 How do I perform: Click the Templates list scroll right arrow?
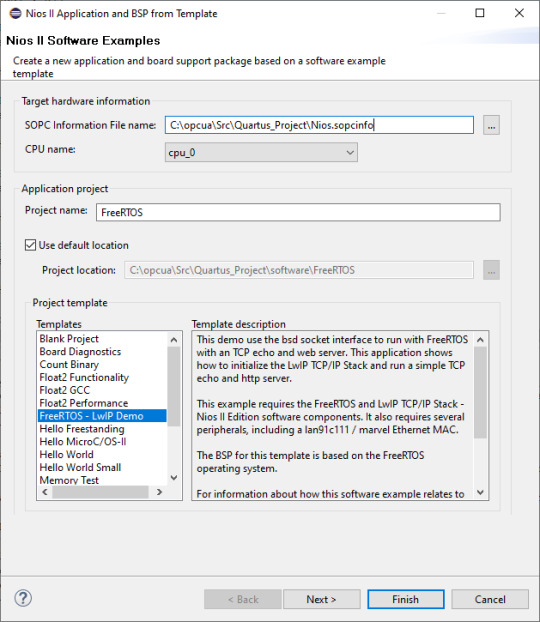coord(159,492)
